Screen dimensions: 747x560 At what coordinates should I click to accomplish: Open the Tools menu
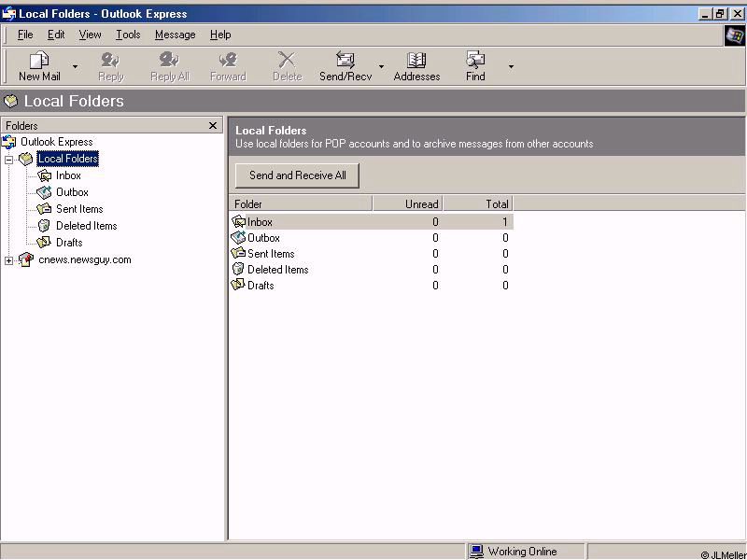(x=128, y=35)
